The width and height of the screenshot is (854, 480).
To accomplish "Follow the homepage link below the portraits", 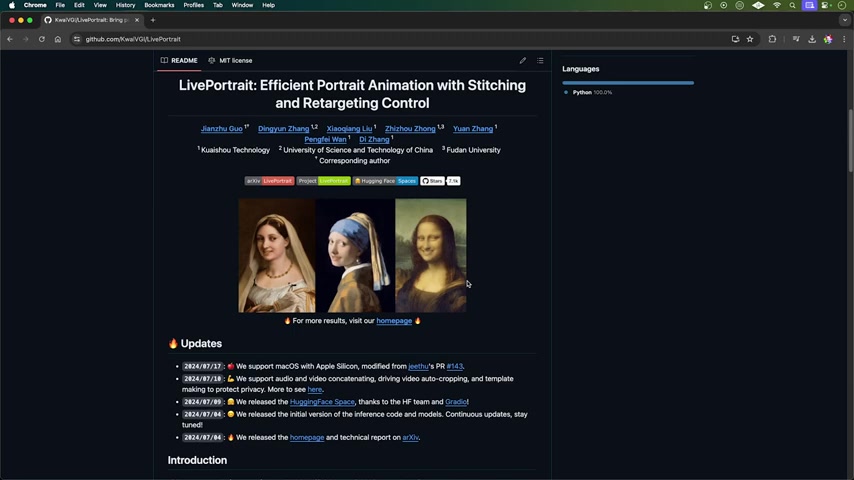I will pos(394,321).
